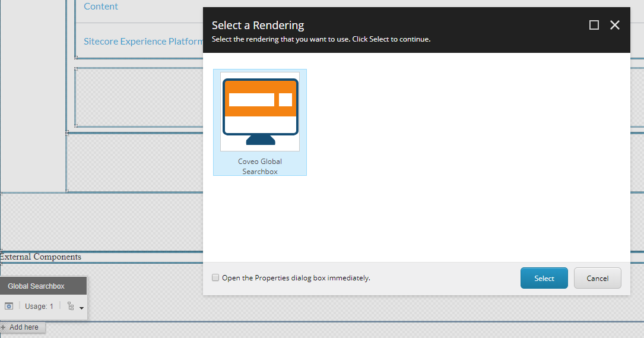The height and width of the screenshot is (338, 644).
Task: Open the Sitecore Experience Platform link
Action: tap(143, 41)
